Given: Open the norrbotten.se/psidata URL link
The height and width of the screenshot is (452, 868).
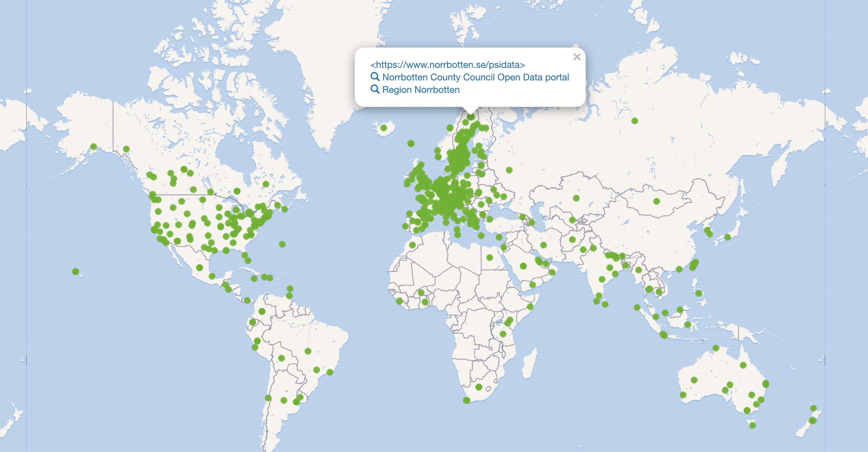Looking at the screenshot, I should 447,65.
